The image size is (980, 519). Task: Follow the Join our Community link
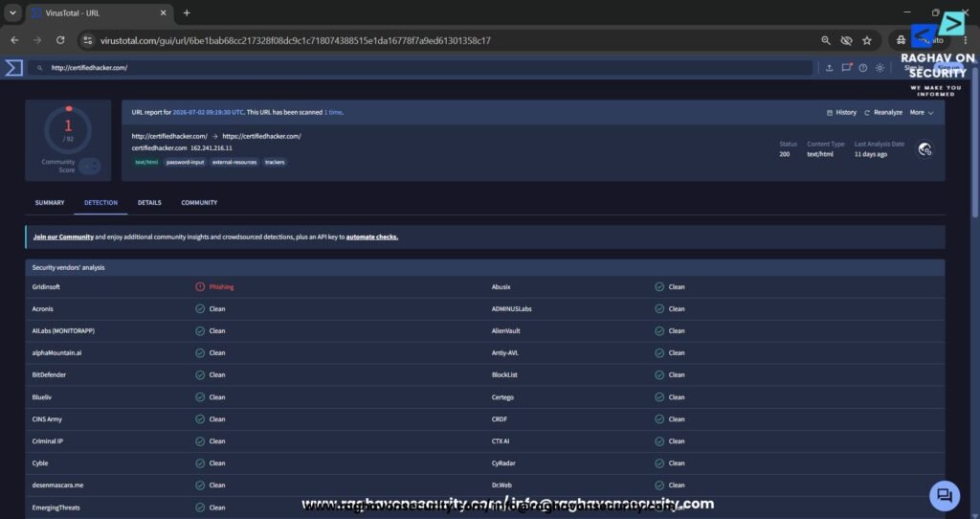[x=63, y=237]
